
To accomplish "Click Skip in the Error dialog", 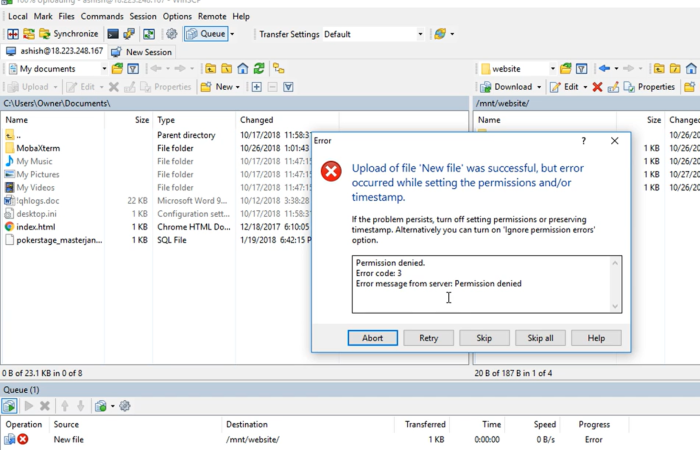I will click(x=484, y=338).
